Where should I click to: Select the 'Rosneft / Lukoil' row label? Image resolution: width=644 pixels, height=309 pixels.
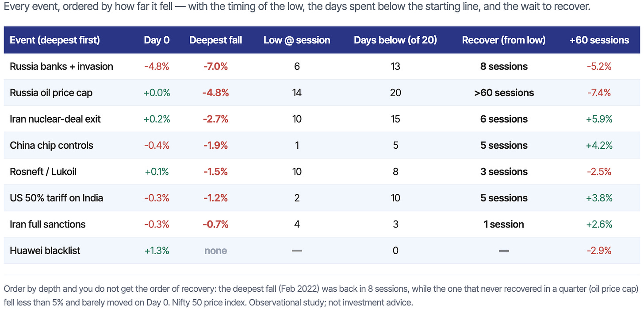click(x=43, y=172)
